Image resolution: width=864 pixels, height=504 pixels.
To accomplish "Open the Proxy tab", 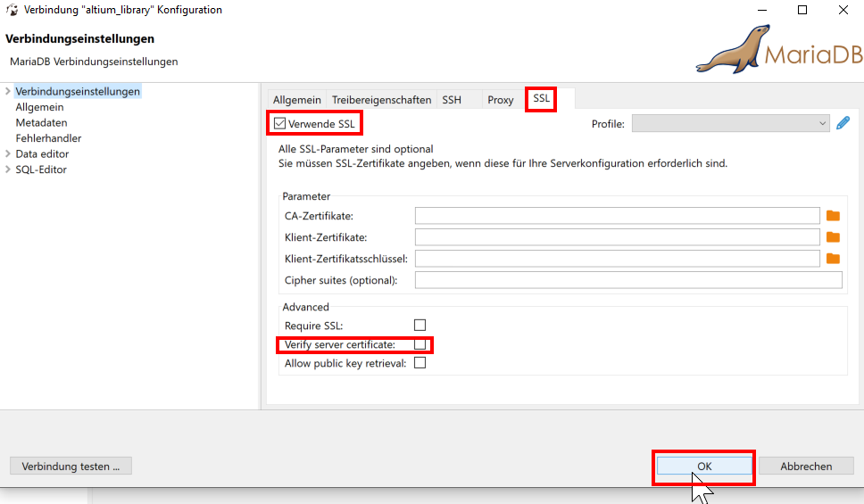I will (x=500, y=100).
